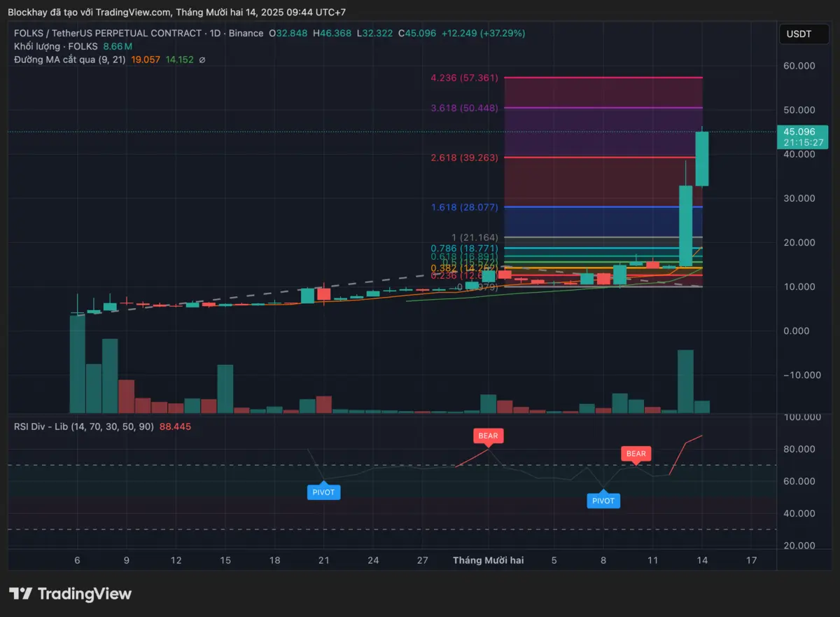Click the second BEAR label near Dec 10
This screenshot has width=840, height=617.
point(636,454)
